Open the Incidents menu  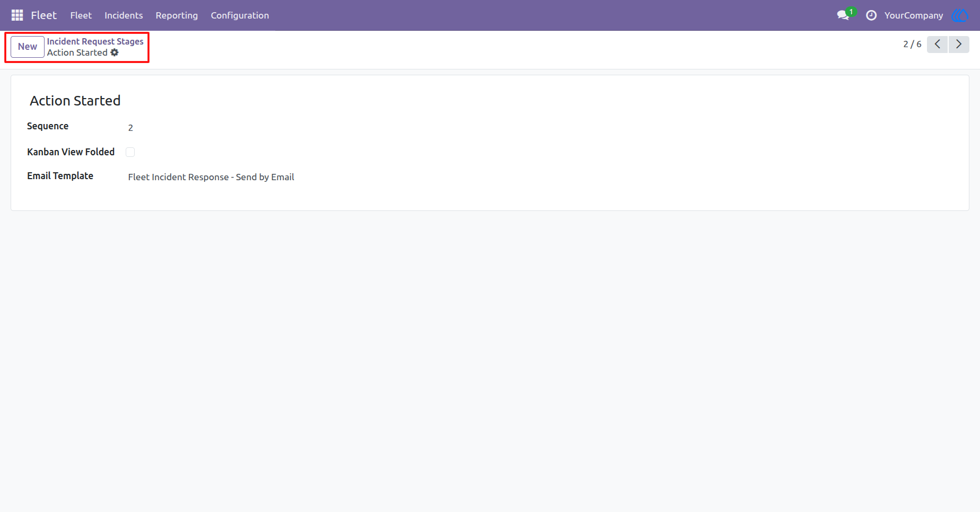(124, 15)
